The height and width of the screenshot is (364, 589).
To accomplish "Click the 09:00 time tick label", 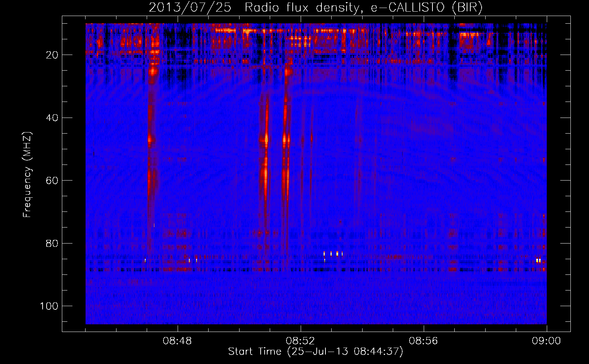I will 546,341.
